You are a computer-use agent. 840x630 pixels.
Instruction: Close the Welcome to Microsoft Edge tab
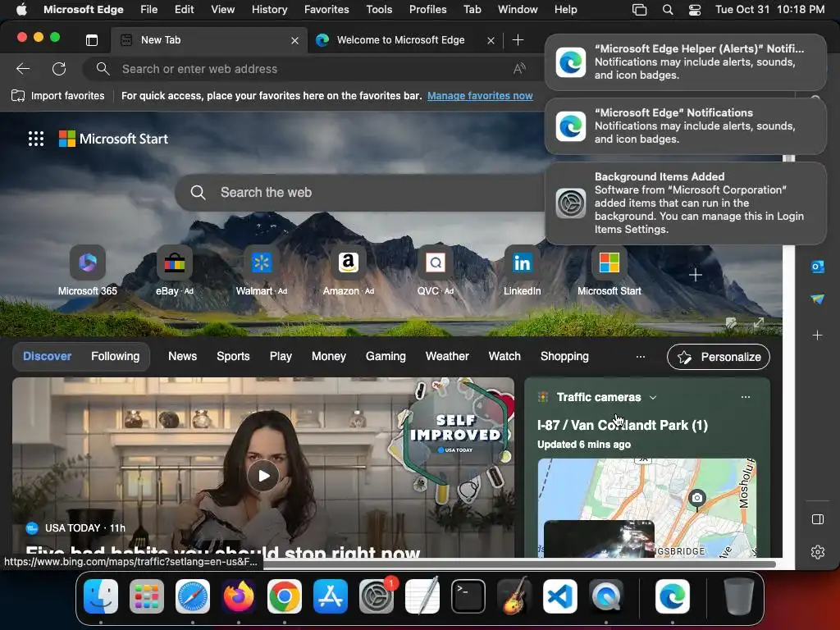click(x=491, y=41)
